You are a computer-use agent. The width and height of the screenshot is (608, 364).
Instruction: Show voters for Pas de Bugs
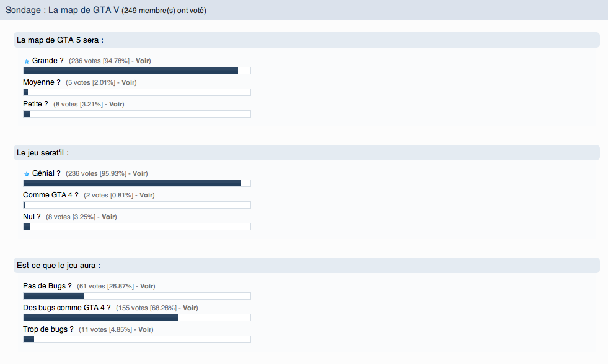pyautogui.click(x=148, y=286)
